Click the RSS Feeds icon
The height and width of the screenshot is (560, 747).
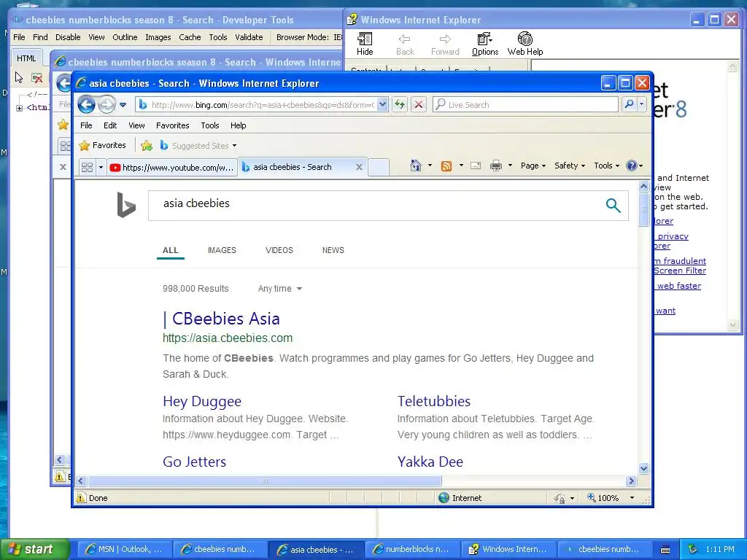tap(446, 166)
